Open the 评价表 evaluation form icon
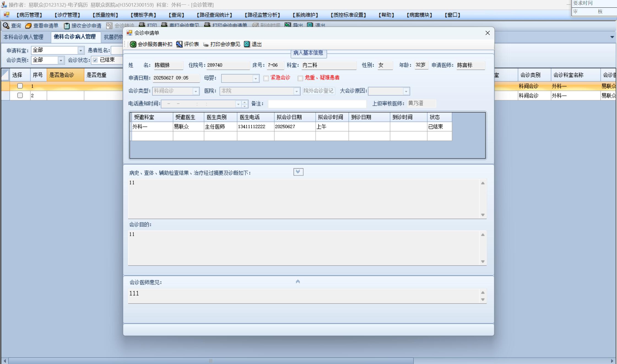The image size is (617, 364). [179, 44]
